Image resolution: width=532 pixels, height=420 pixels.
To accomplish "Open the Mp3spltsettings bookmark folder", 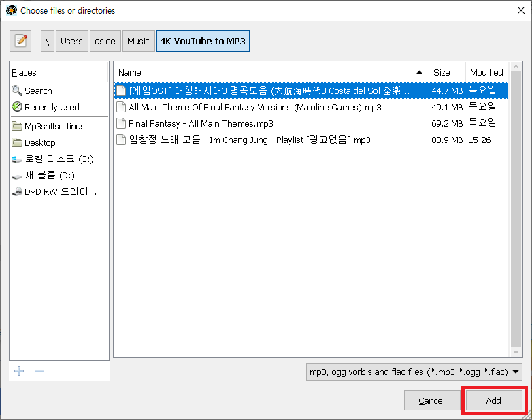I will (x=54, y=126).
